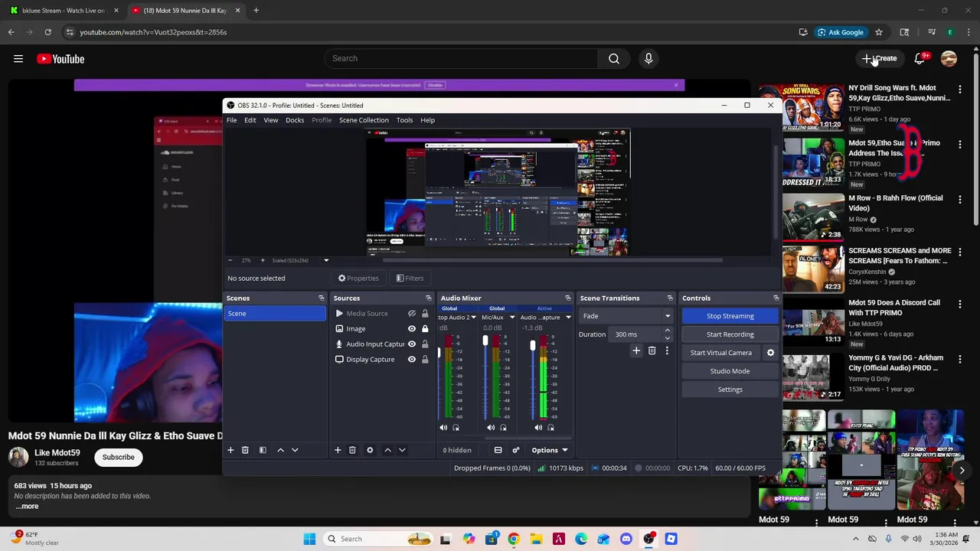Screen dimensions: 980x551
Task: Subscribe to Like Mdot59 channel
Action: coord(119,457)
